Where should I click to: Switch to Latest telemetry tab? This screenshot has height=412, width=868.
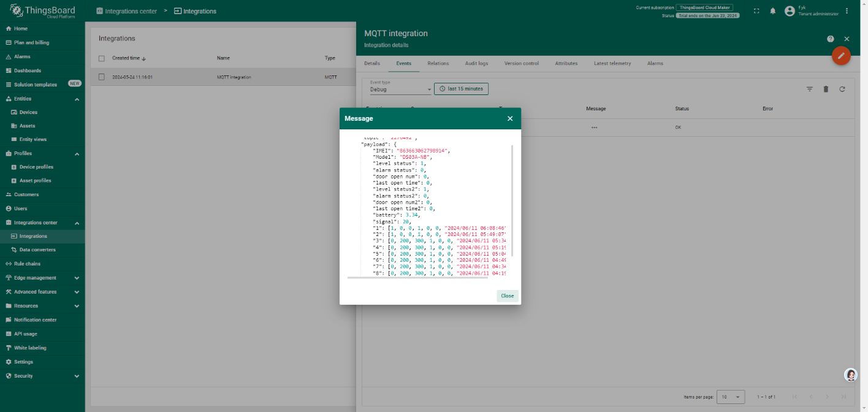pyautogui.click(x=612, y=63)
